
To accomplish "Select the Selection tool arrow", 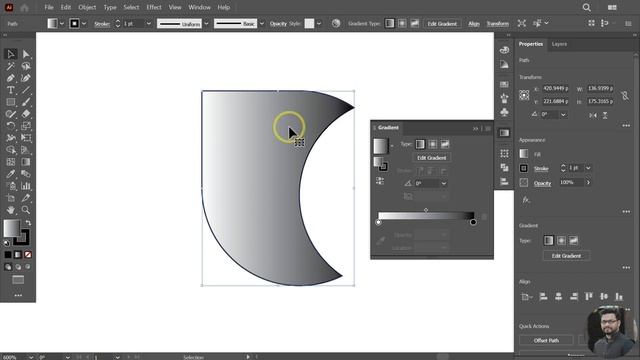I will click(x=11, y=54).
